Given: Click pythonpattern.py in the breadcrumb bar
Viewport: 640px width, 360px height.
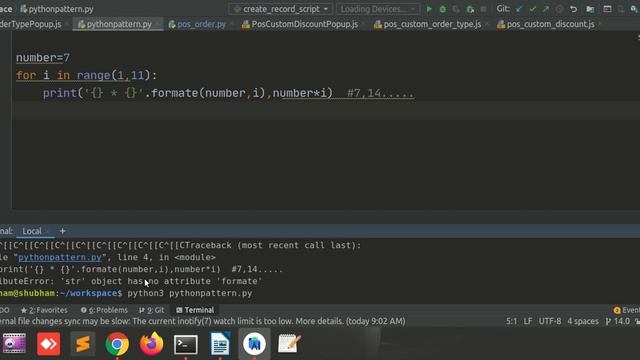Looking at the screenshot, I should tap(57, 9).
